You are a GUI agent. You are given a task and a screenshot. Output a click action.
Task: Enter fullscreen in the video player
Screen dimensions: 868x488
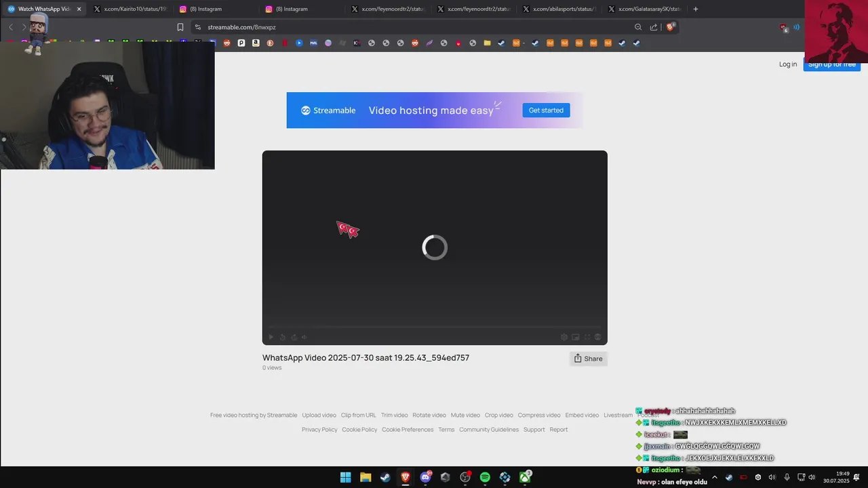(587, 337)
